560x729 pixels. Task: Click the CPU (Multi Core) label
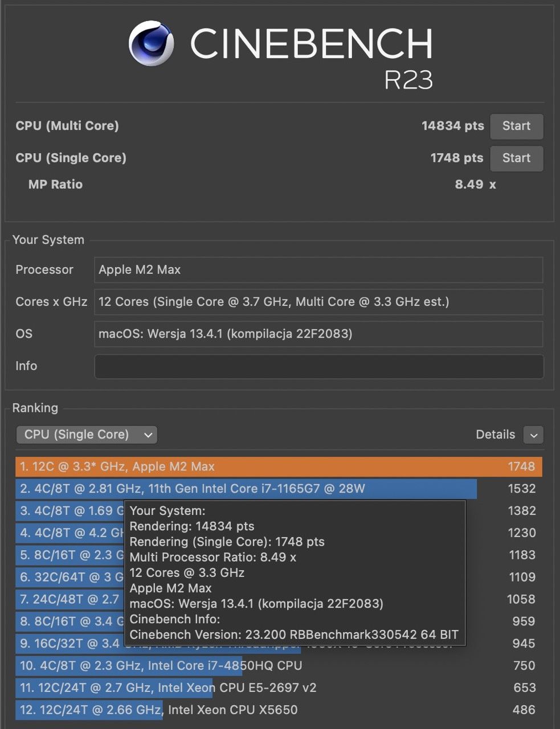pyautogui.click(x=67, y=126)
